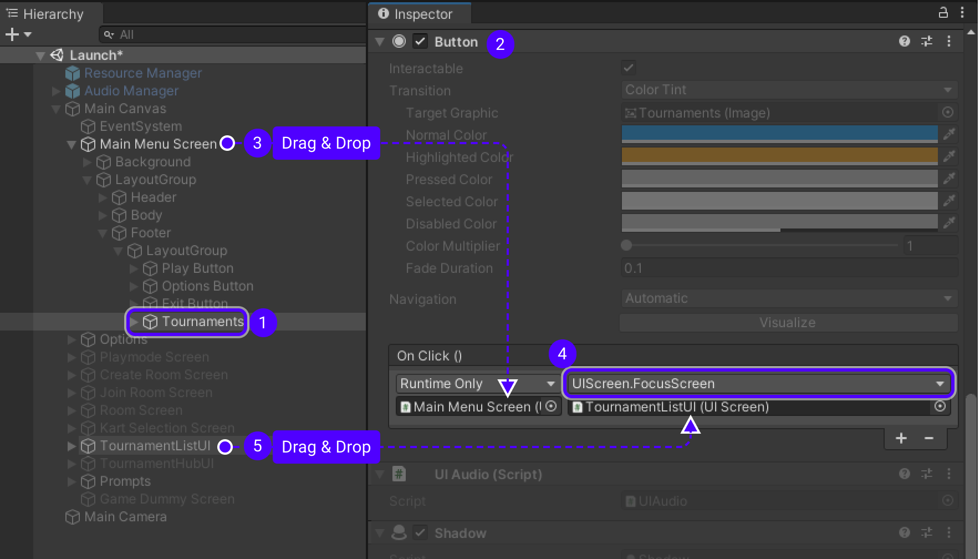Open the UIScreen.FocusScreen function dropdown
The height and width of the screenshot is (559, 980).
pyautogui.click(x=758, y=383)
